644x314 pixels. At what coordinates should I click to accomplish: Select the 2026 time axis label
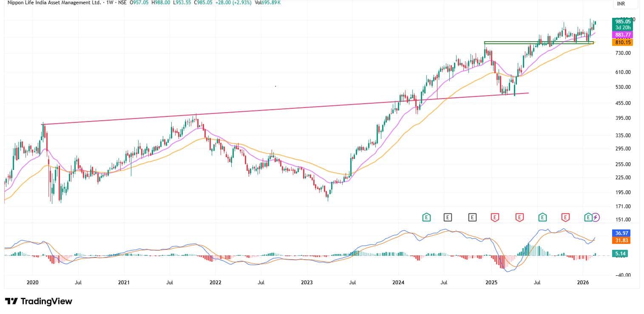click(x=583, y=282)
